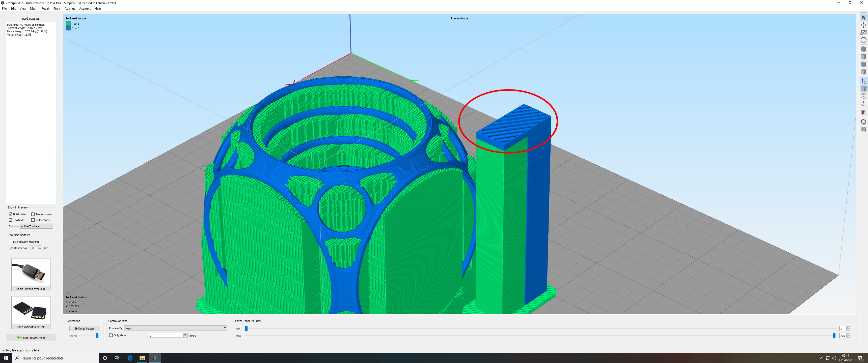This screenshot has height=363, width=868.
Task: Open Windows Start menu
Action: point(6,358)
